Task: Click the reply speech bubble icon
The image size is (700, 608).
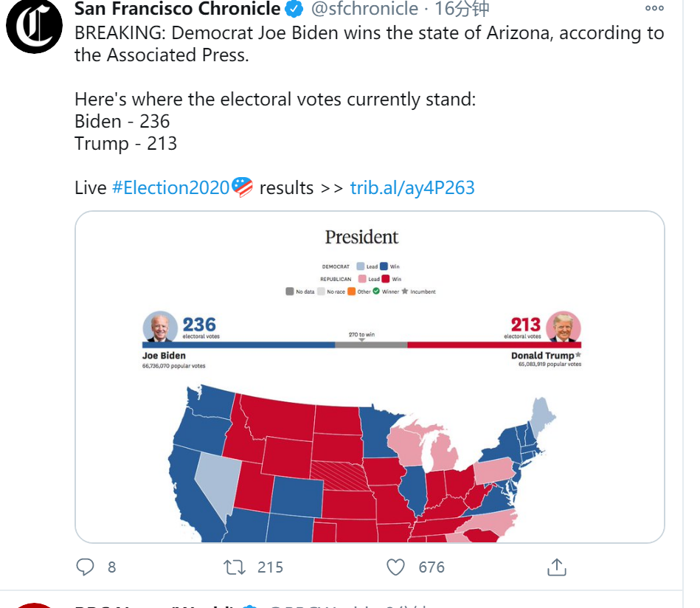Action: pyautogui.click(x=86, y=567)
